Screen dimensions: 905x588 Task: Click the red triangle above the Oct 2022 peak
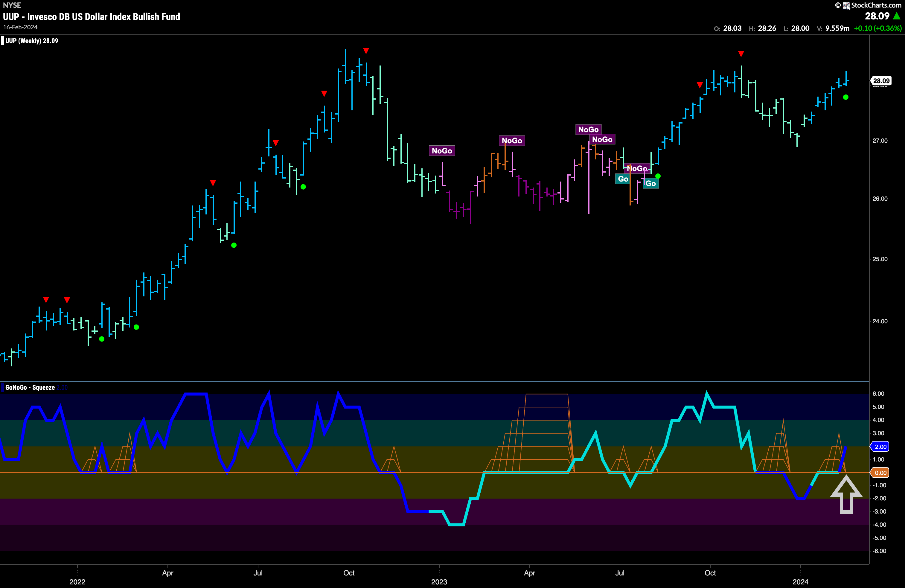366,51
